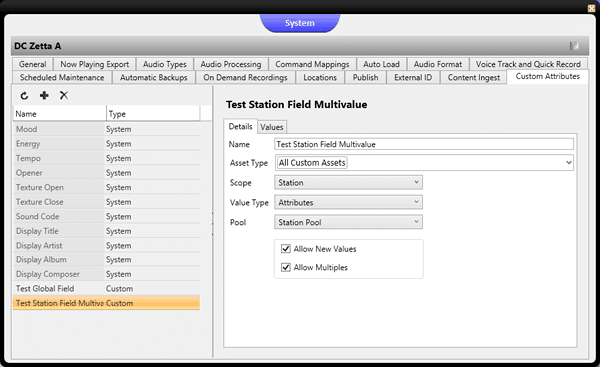The image size is (600, 367).
Task: Click the save icon in DC Zetta A header
Action: [574, 46]
